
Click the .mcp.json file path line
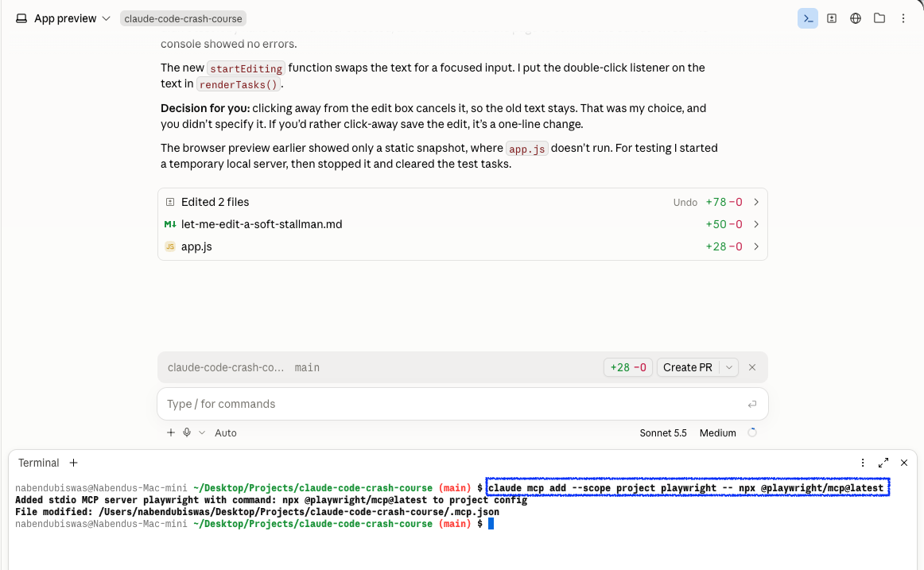(x=257, y=512)
